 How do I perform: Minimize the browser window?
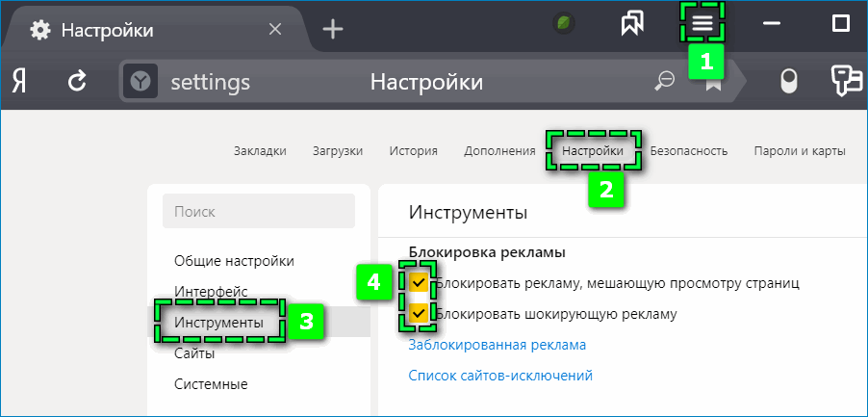(771, 23)
